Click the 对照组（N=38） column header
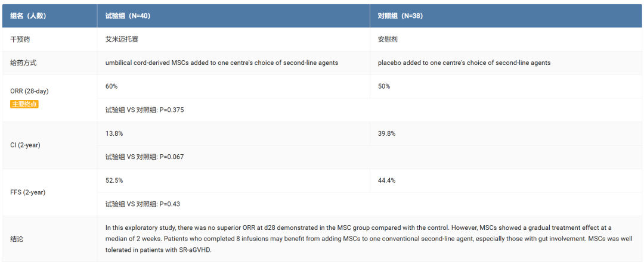The height and width of the screenshot is (265, 644). 400,16
